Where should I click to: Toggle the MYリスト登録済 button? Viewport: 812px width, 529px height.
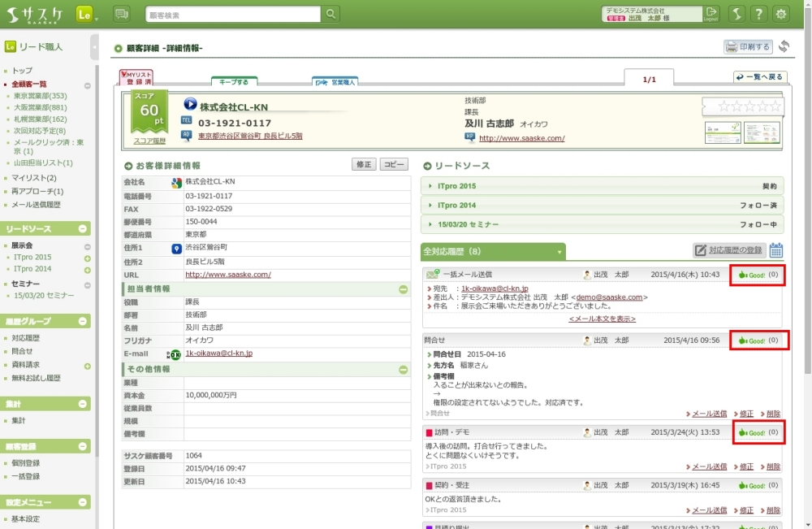click(136, 78)
